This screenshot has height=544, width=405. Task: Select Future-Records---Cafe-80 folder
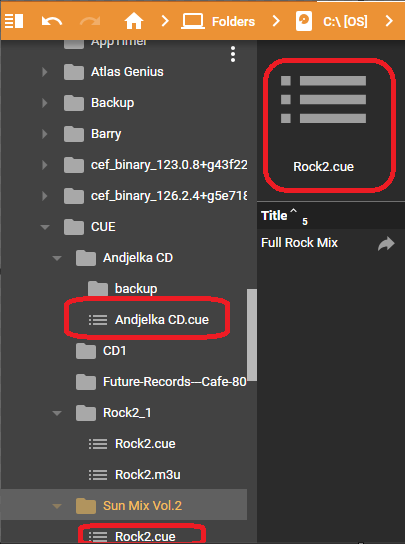[x=175, y=382]
